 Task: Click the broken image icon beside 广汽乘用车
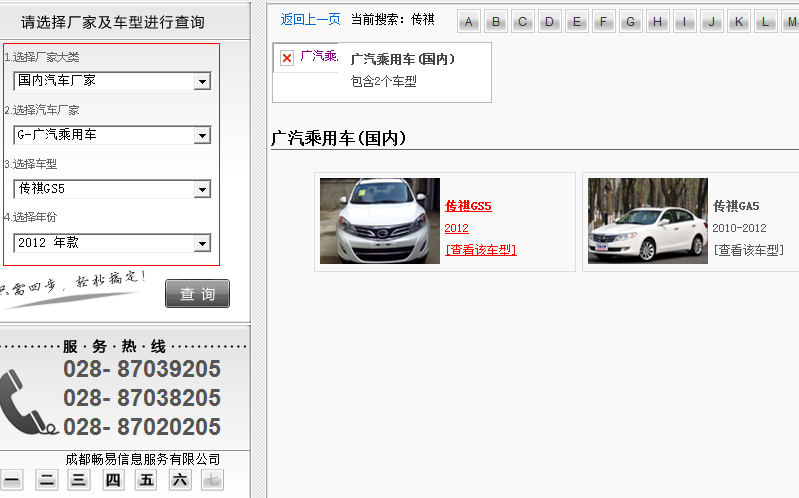point(287,58)
